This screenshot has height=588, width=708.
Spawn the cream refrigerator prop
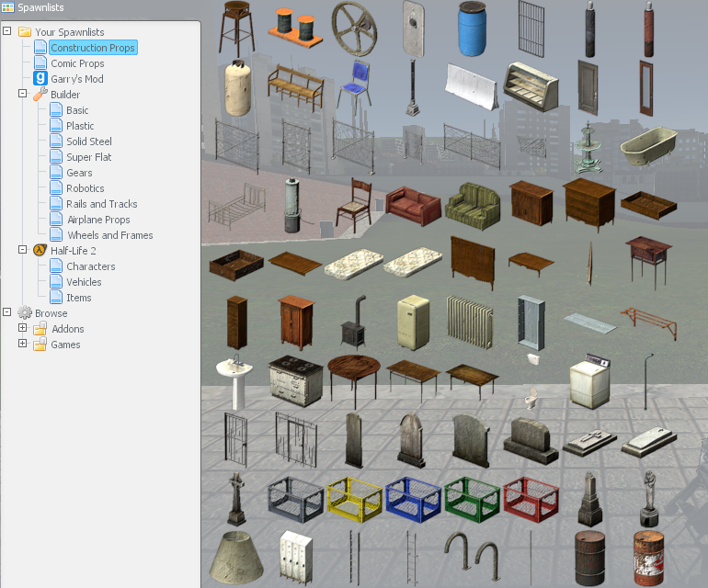(x=413, y=322)
